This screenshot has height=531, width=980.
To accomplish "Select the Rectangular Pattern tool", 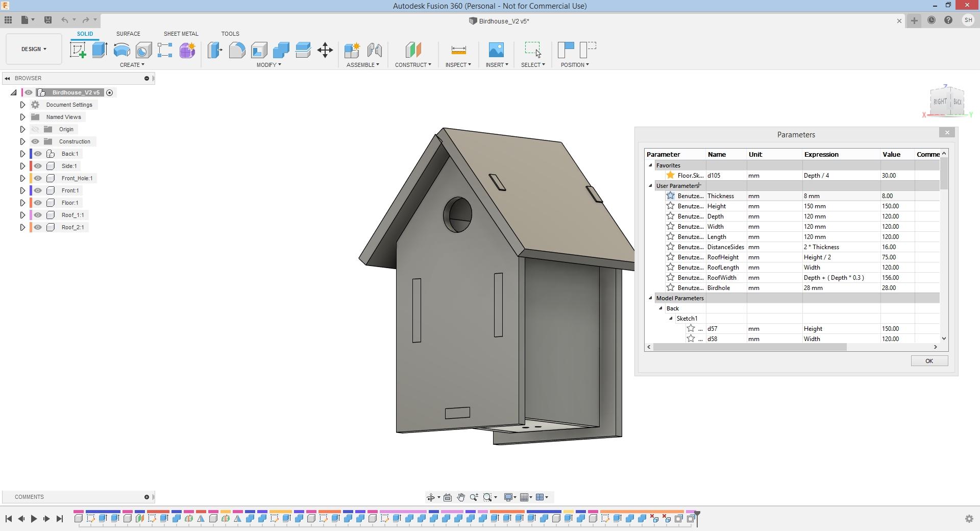I will 165,50.
